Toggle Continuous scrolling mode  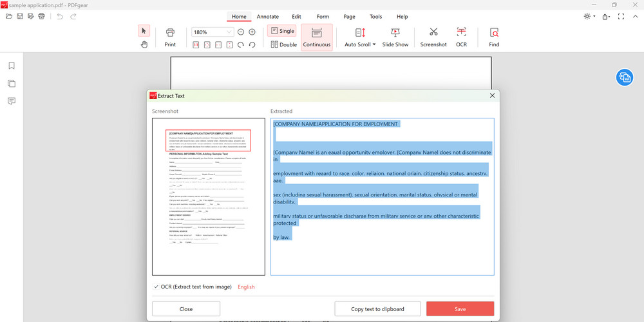coord(317,37)
